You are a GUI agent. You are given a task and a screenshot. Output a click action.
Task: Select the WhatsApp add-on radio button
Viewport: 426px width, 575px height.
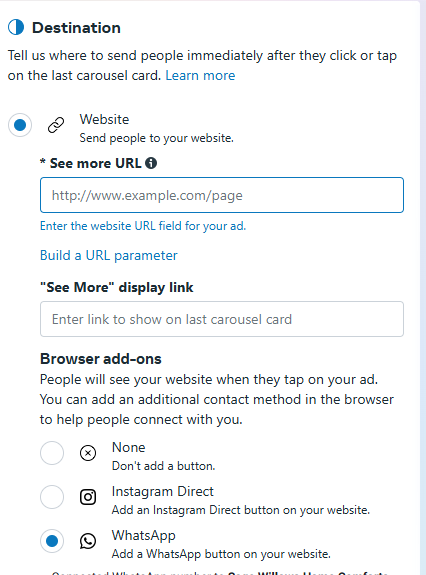pyautogui.click(x=52, y=541)
